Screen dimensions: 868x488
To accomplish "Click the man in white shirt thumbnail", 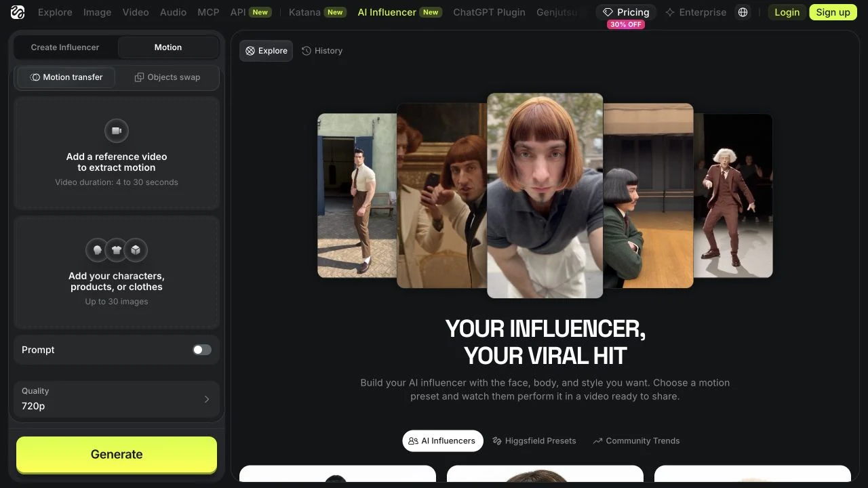I will [x=357, y=195].
